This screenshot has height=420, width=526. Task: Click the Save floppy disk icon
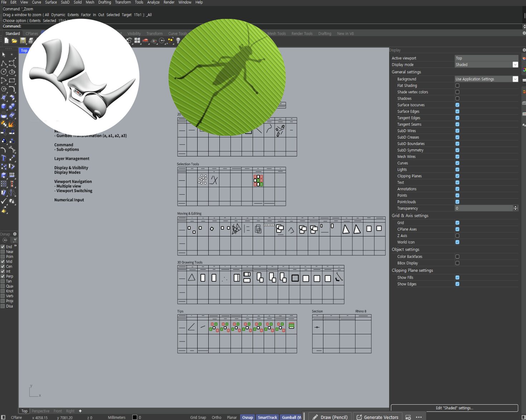pos(23,41)
